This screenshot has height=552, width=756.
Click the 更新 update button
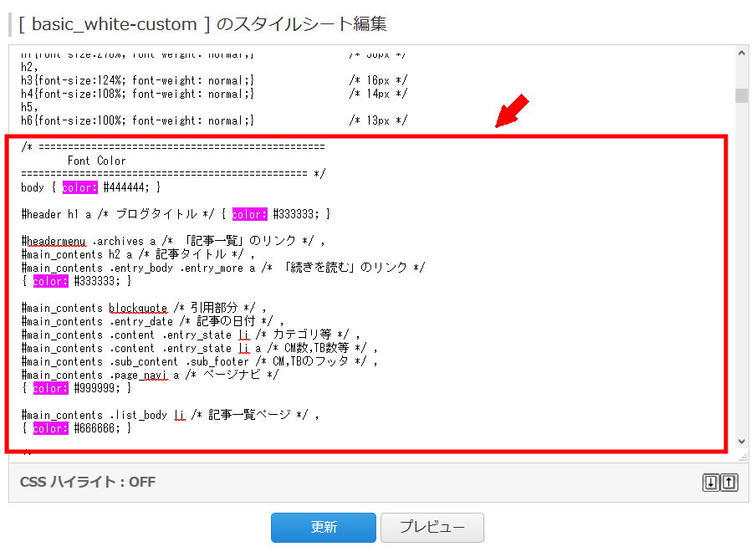pyautogui.click(x=323, y=528)
